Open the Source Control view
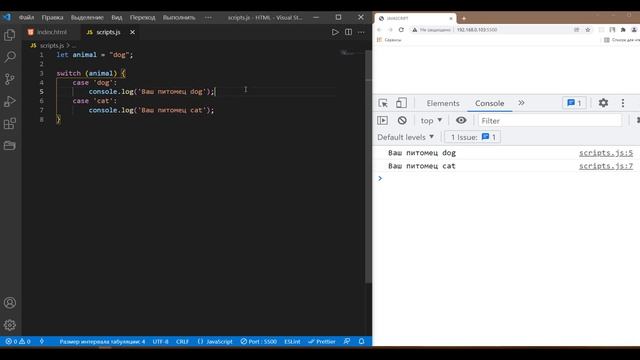Viewport: 640px width, 360px height. (x=10, y=79)
